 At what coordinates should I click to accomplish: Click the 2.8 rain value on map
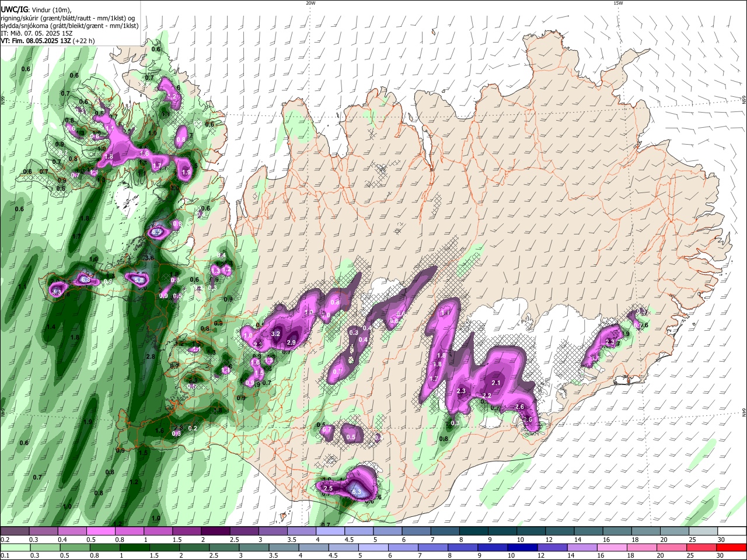[x=150, y=356]
